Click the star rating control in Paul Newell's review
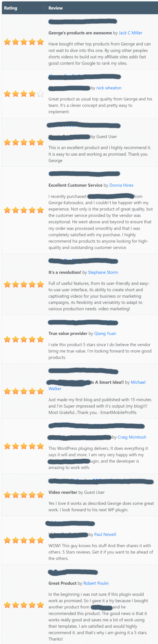This screenshot has width=158, height=644. tap(24, 540)
